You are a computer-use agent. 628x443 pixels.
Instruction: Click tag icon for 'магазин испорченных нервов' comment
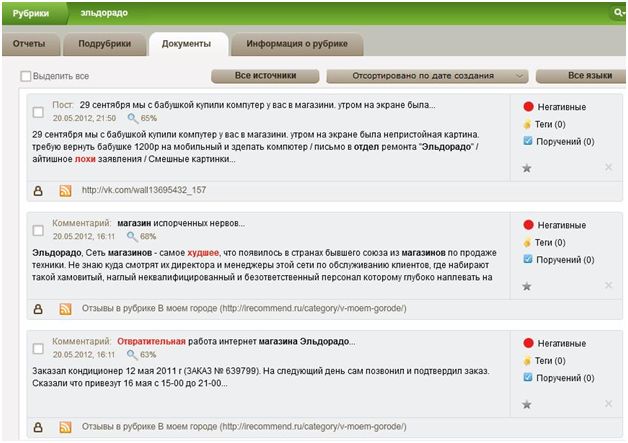(x=527, y=242)
